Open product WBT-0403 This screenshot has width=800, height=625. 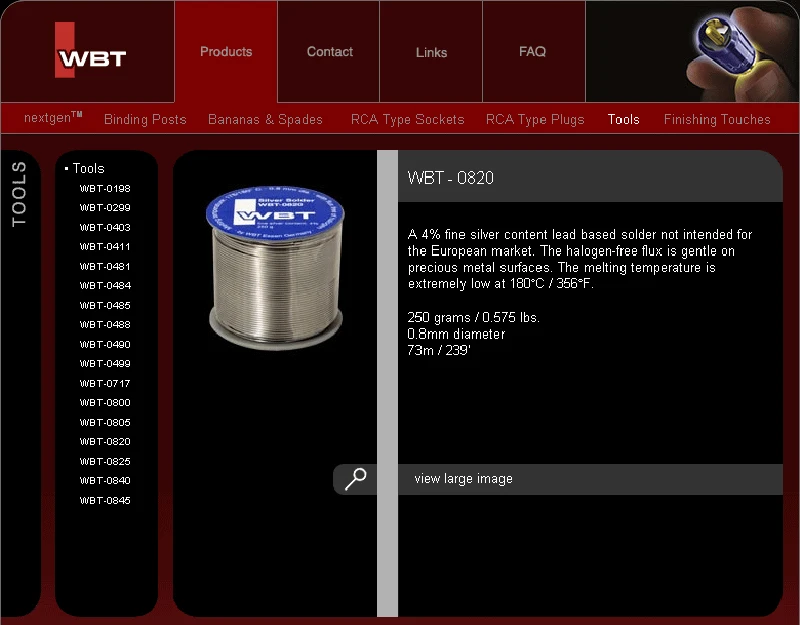(105, 228)
